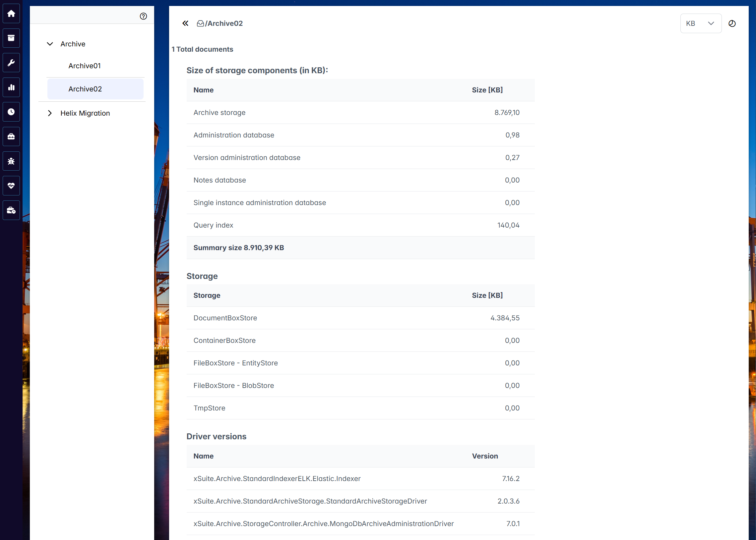Screen dimensions: 756x540
Task: Click the pie chart icon top right
Action: click(732, 24)
